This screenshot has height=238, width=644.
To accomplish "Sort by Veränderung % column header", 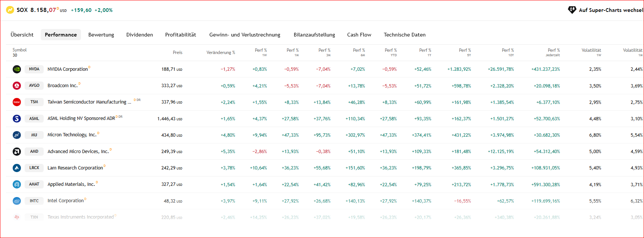I will (x=221, y=53).
